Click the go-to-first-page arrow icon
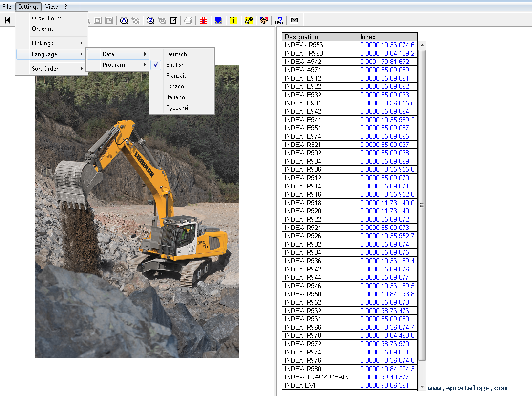 [7, 21]
